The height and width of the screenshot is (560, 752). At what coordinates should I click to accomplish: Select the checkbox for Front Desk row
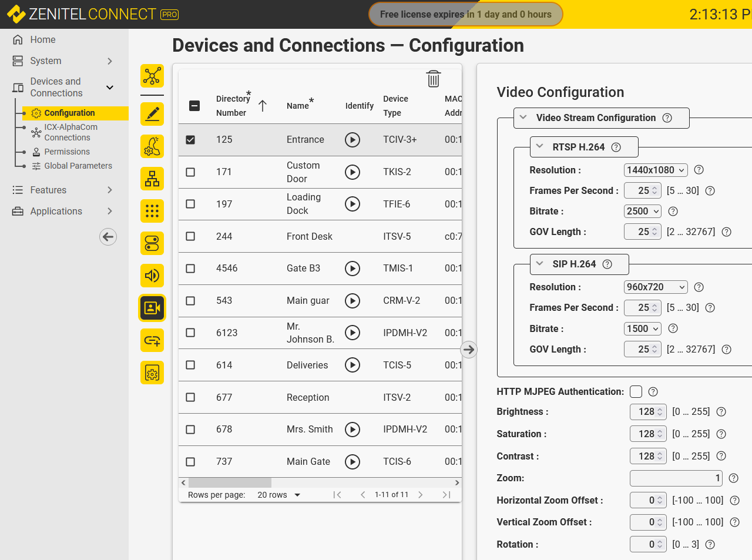[190, 236]
